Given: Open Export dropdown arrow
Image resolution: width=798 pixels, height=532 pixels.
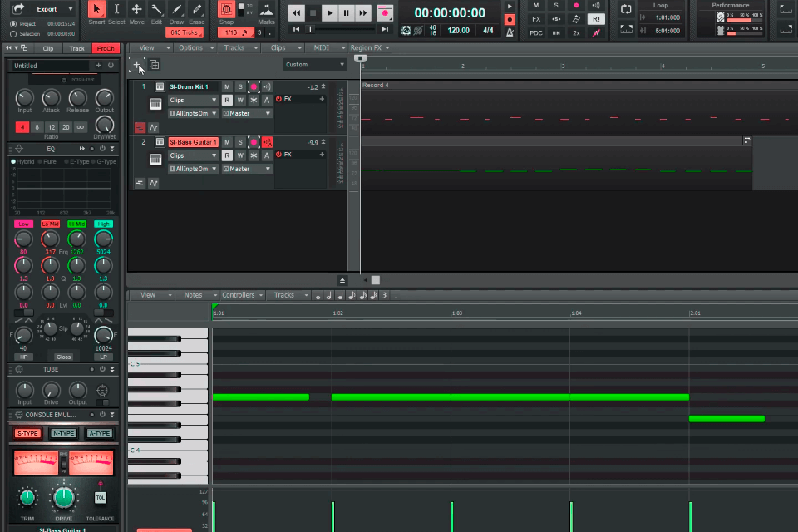Looking at the screenshot, I should tap(70, 9).
